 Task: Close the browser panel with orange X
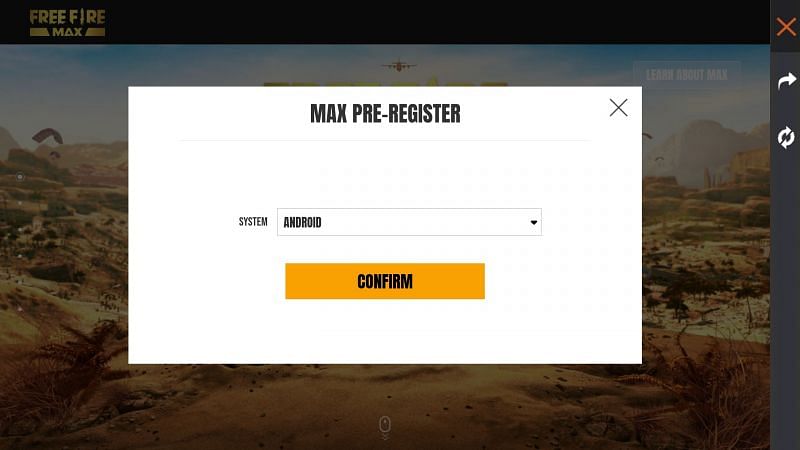[x=786, y=27]
